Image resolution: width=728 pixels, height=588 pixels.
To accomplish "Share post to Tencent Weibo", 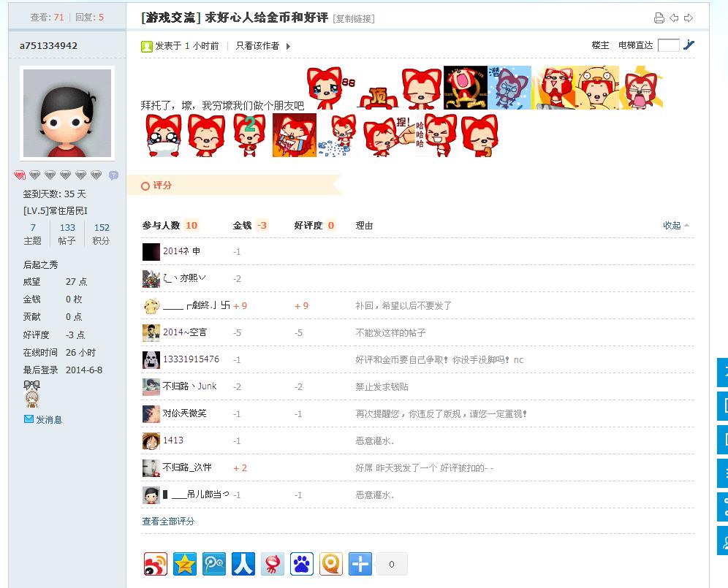I will coord(214,564).
